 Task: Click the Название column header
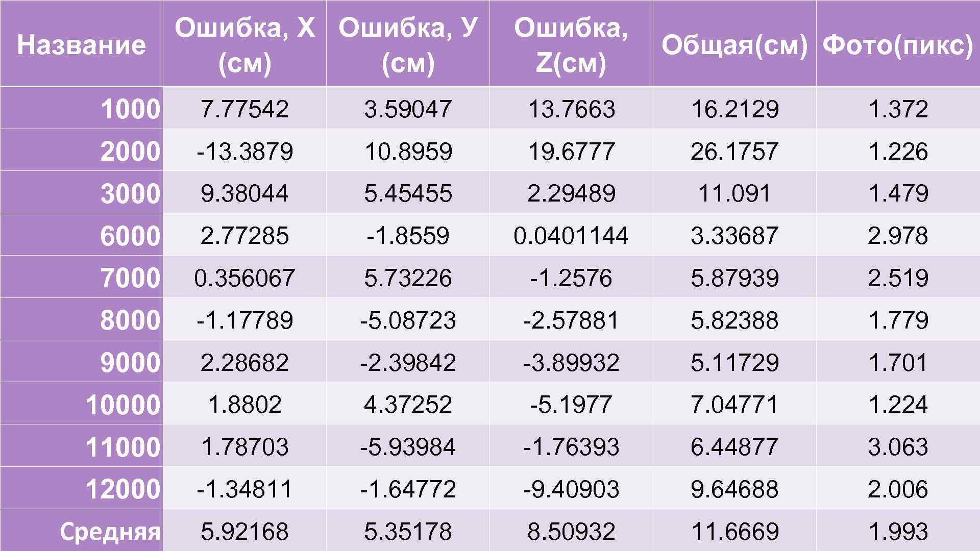(x=81, y=44)
